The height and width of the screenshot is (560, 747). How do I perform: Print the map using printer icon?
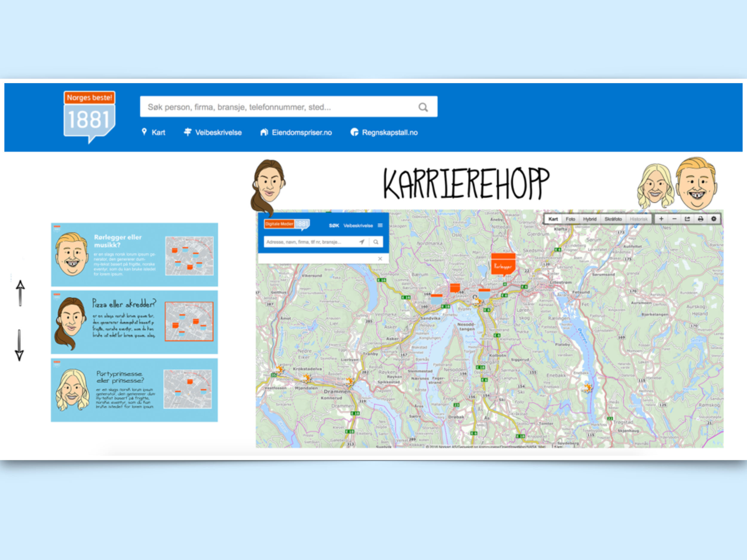click(x=700, y=219)
